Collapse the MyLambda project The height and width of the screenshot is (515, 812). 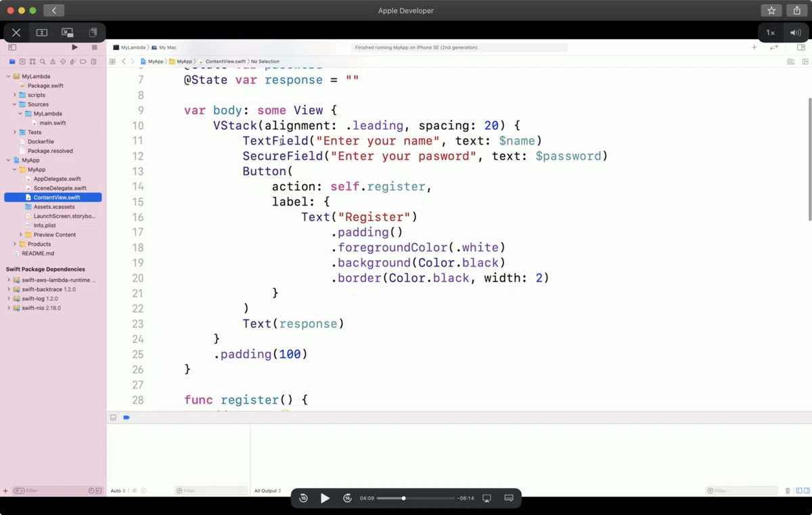[8, 76]
